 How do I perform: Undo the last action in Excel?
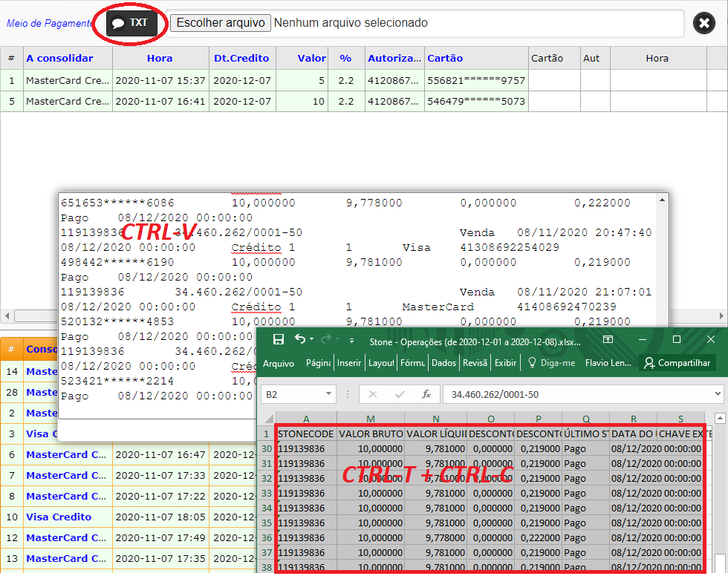coord(300,339)
